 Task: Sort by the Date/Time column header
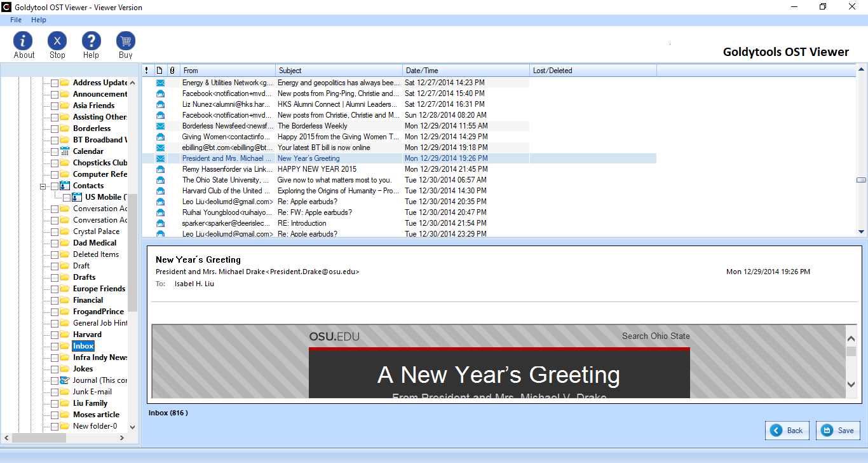pos(466,71)
